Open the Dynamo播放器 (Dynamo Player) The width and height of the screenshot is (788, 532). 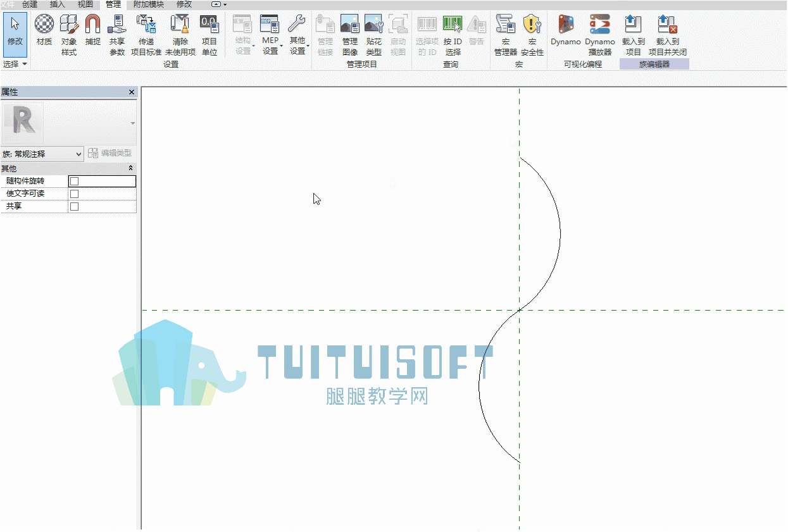(600, 35)
